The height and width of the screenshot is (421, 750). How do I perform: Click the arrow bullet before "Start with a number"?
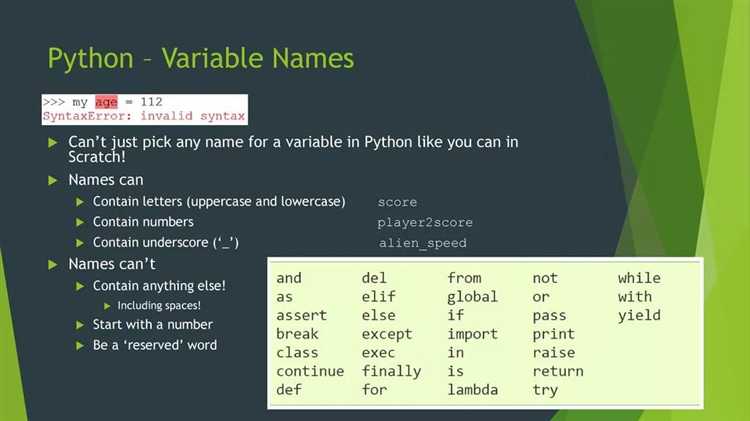(x=82, y=325)
